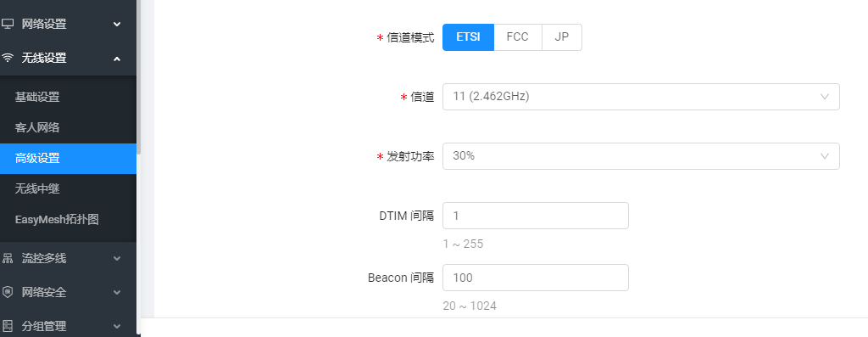The width and height of the screenshot is (868, 337).
Task: Expand the 网络安全 chevron
Action: 117,292
